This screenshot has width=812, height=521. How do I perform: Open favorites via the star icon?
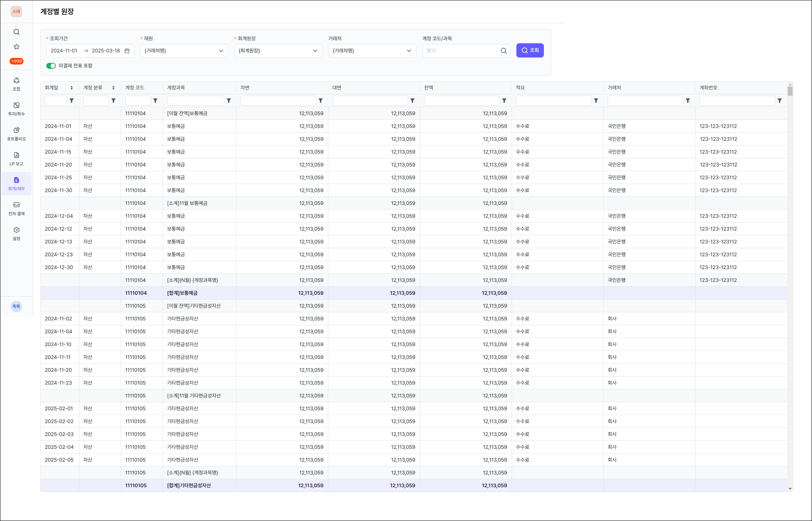click(16, 46)
